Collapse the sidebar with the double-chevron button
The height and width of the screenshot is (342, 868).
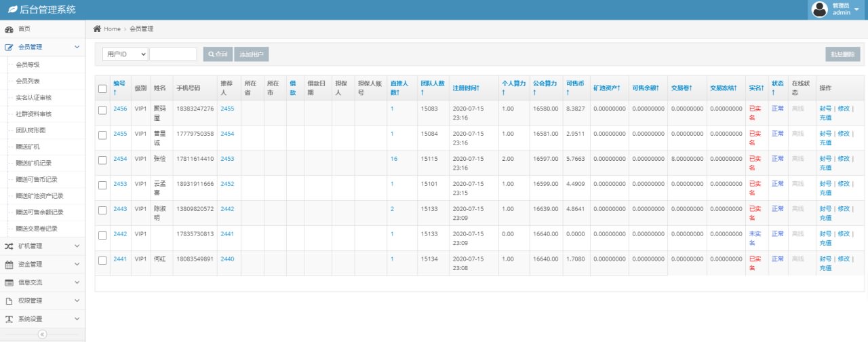point(42,335)
